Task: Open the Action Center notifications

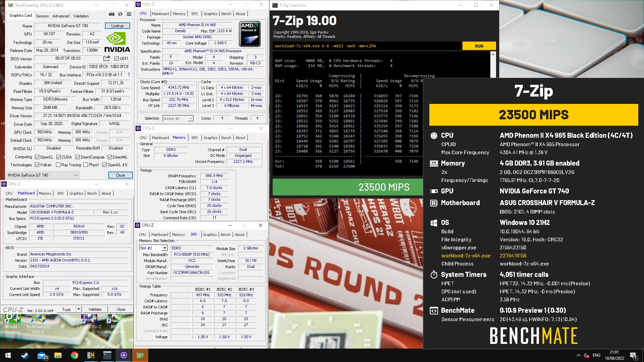Action: [634, 355]
